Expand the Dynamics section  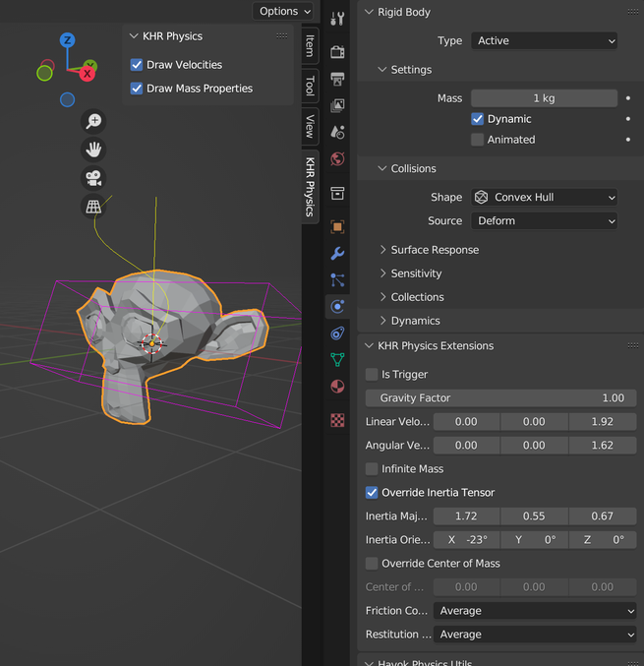[x=409, y=321]
